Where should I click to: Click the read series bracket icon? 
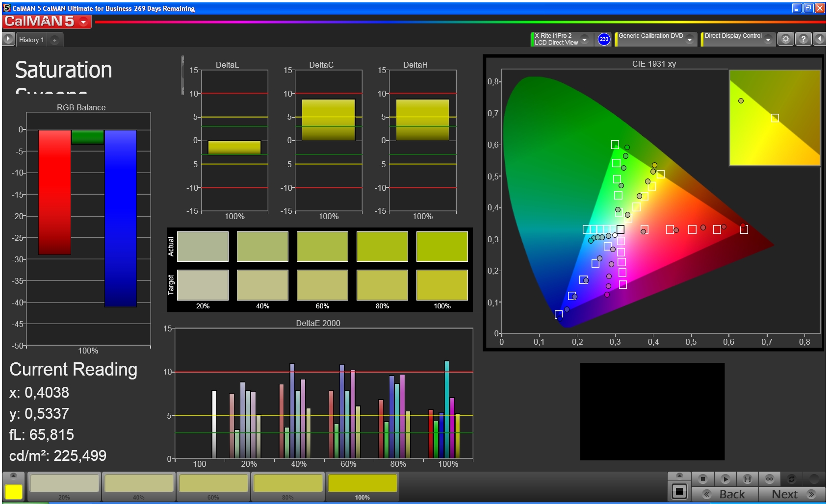(747, 479)
